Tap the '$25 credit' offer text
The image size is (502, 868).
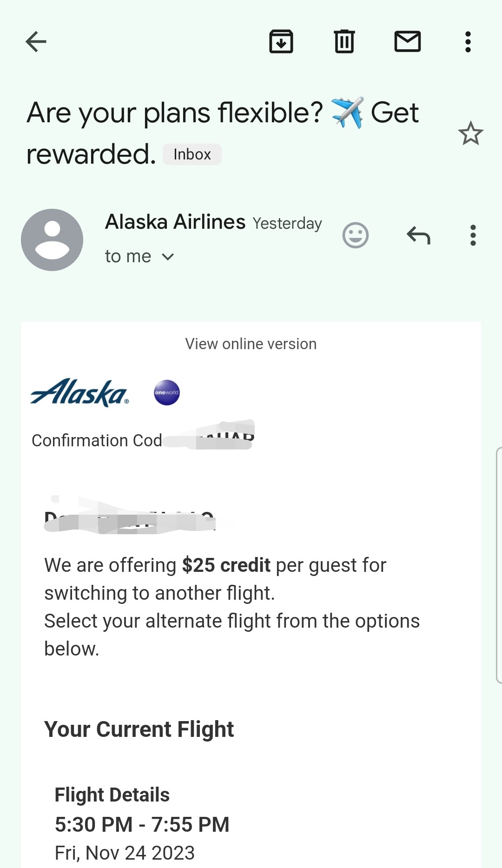point(226,565)
